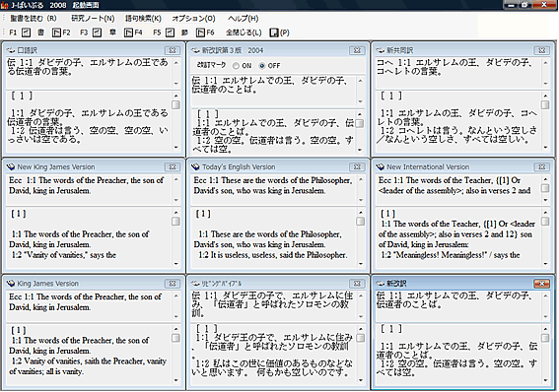Click the 改訂マーク label
This screenshot has width=559, height=392.
pos(211,66)
